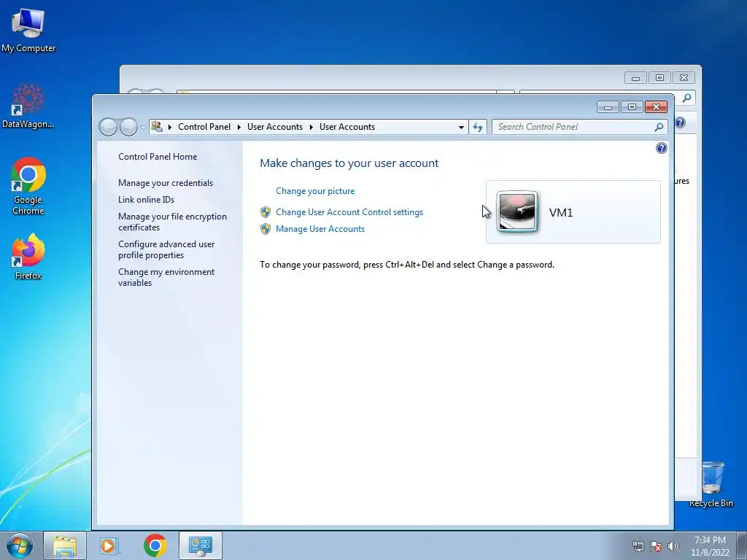The height and width of the screenshot is (560, 747).
Task: Open Windows Explorer from the taskbar
Action: click(65, 545)
